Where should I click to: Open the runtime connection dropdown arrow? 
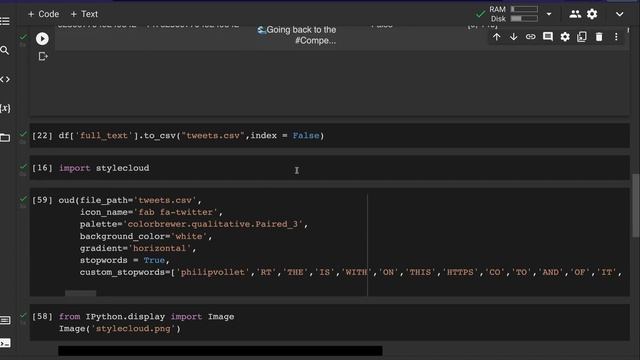(x=549, y=14)
